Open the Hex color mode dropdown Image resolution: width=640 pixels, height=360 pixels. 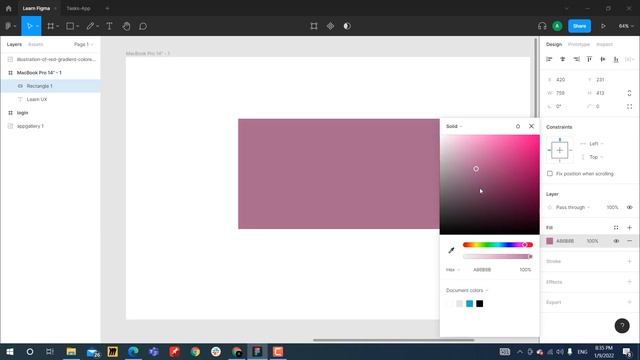pyautogui.click(x=453, y=270)
